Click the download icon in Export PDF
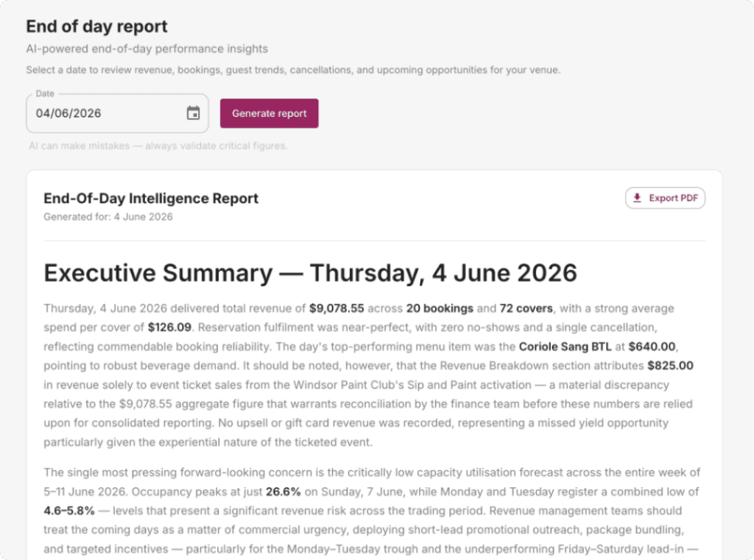 point(637,198)
